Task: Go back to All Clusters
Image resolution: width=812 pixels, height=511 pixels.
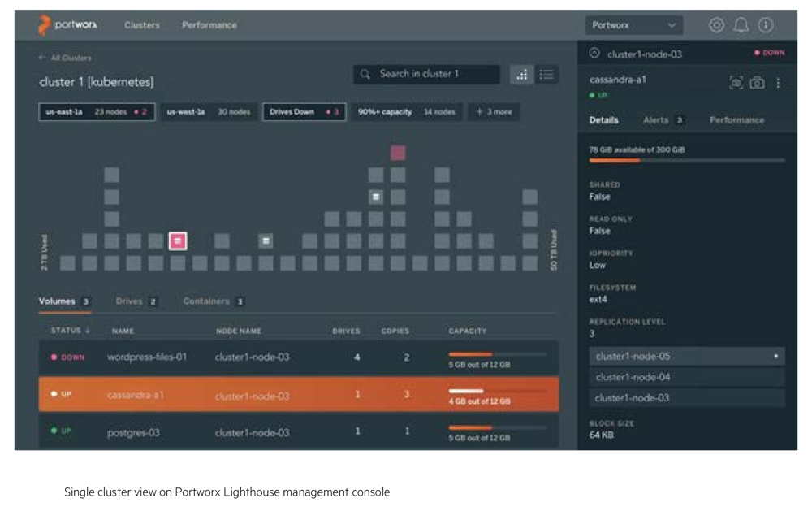Action: (x=65, y=58)
